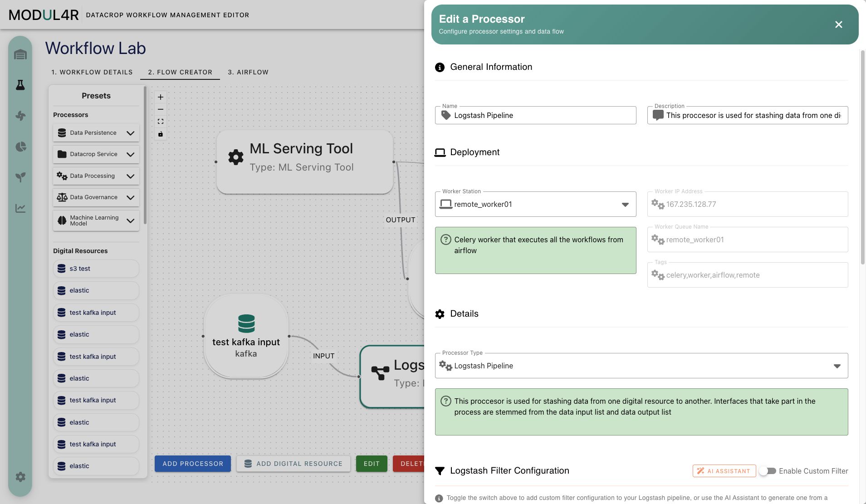Click the MODUL4R logo
The width and height of the screenshot is (866, 504).
(x=44, y=15)
